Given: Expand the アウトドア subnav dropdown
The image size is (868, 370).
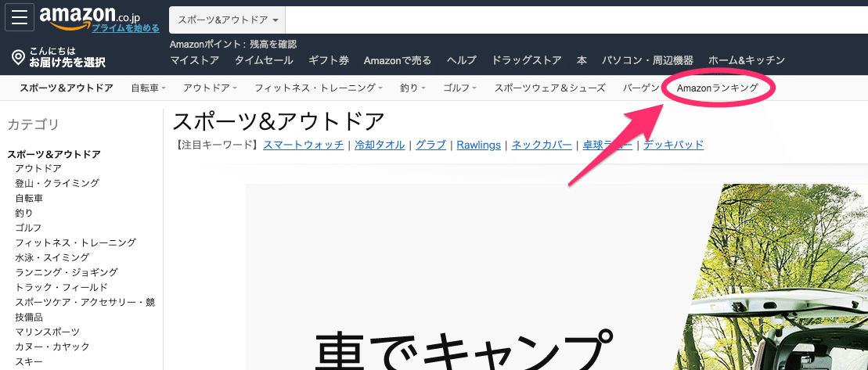Looking at the screenshot, I should [x=211, y=88].
